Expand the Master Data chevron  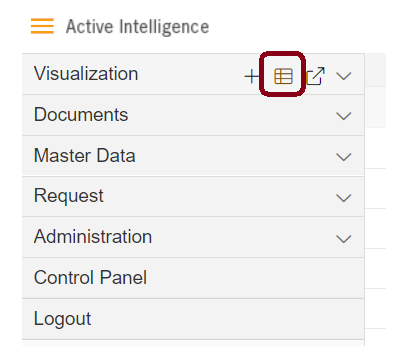pyautogui.click(x=344, y=157)
